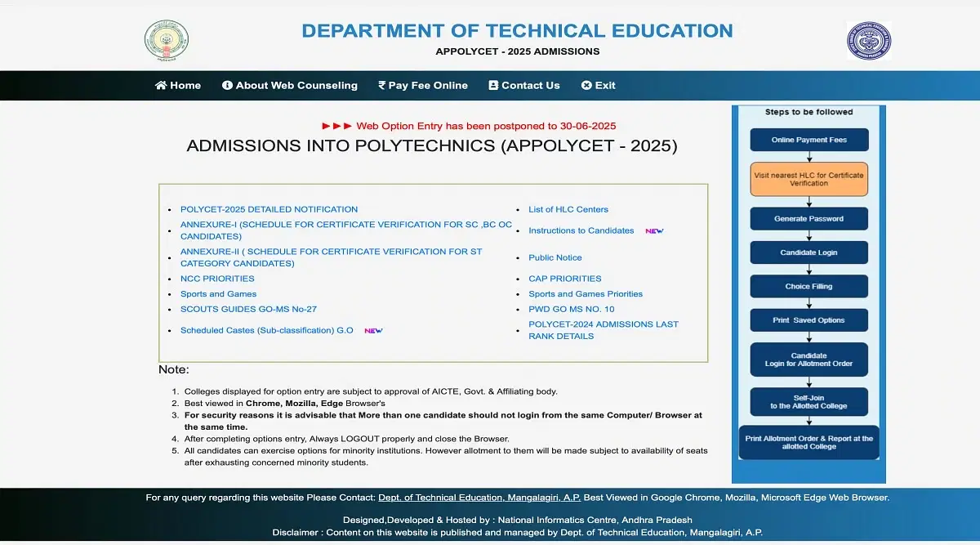The height and width of the screenshot is (545, 980).
Task: Open the NCC PRIORITIES link
Action: 217,279
